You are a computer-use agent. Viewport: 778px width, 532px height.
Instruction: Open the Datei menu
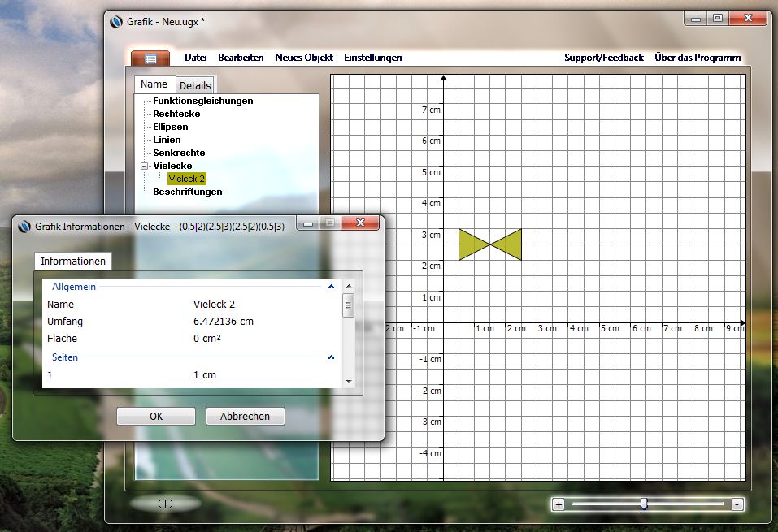coord(196,58)
